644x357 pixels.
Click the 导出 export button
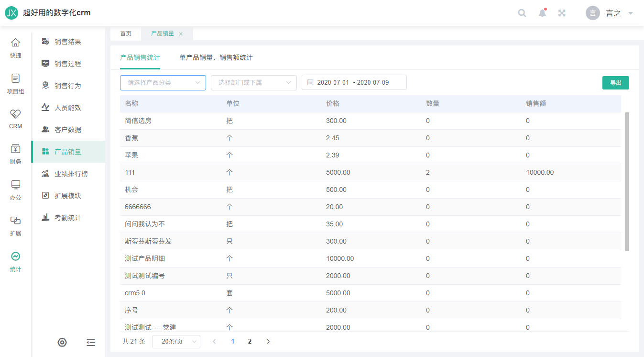pyautogui.click(x=615, y=83)
